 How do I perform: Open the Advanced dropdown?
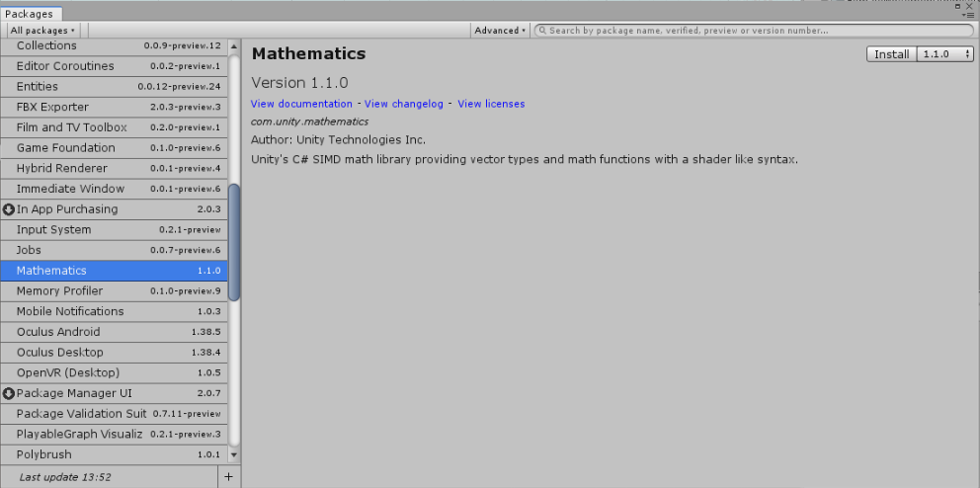[x=499, y=31]
